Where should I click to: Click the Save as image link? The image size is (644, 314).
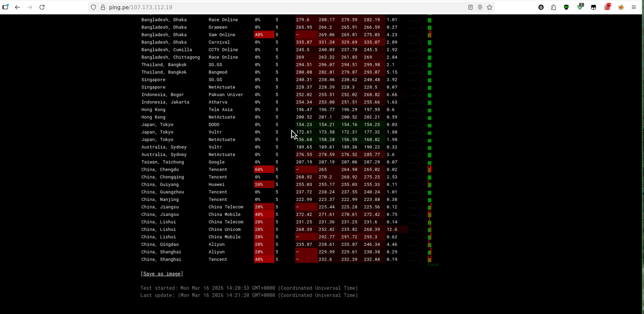coord(162,274)
